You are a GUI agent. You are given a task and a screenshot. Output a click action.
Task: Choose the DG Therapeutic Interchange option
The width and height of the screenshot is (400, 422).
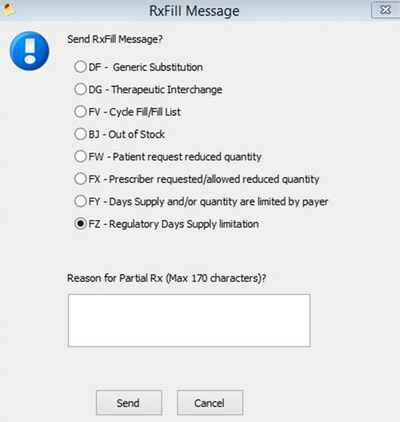pyautogui.click(x=80, y=89)
